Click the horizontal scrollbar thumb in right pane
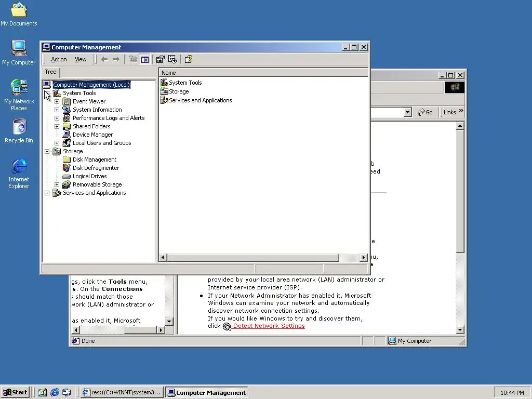532x399 pixels. point(253,258)
